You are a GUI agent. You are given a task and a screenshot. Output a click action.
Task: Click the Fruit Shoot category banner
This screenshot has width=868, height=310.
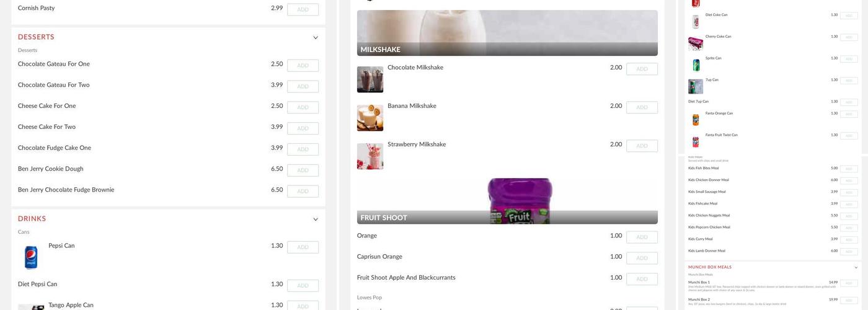[507, 201]
